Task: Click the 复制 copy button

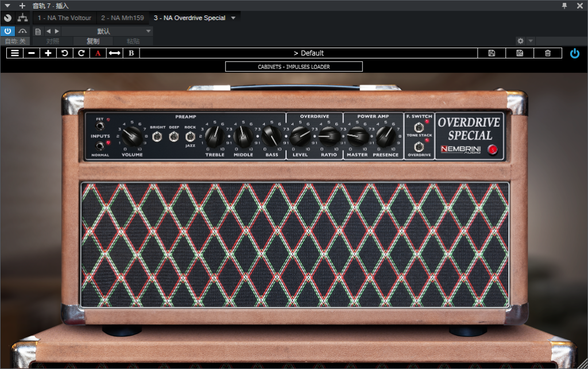Action: click(93, 41)
